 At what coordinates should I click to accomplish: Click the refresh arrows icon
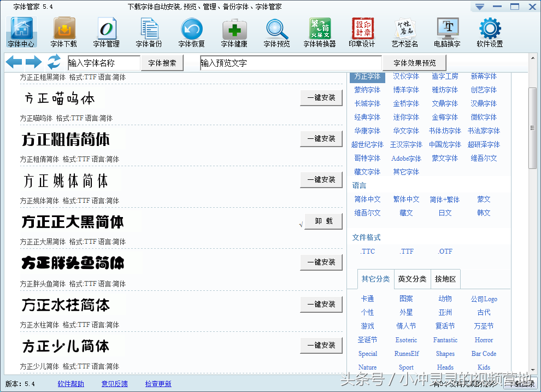pos(54,62)
